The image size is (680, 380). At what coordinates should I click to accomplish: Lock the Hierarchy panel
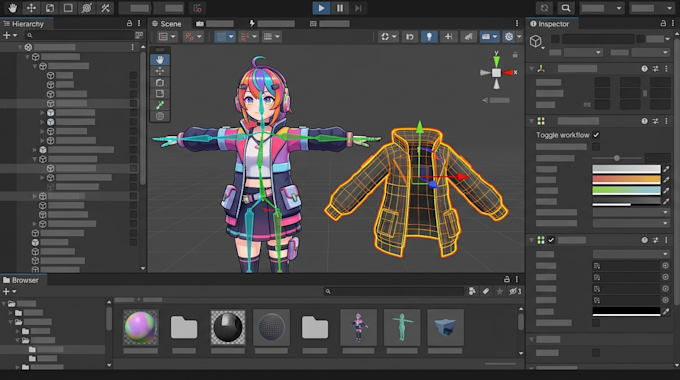(129, 23)
